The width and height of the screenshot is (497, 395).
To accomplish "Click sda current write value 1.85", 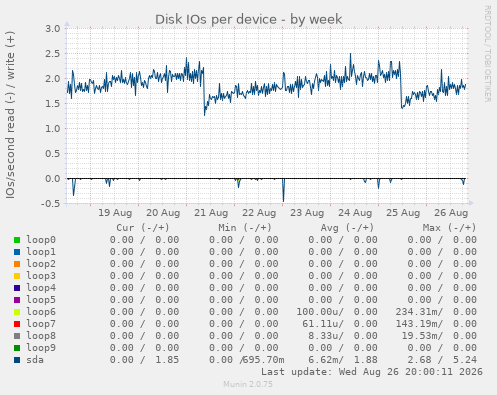I will coord(167,360).
